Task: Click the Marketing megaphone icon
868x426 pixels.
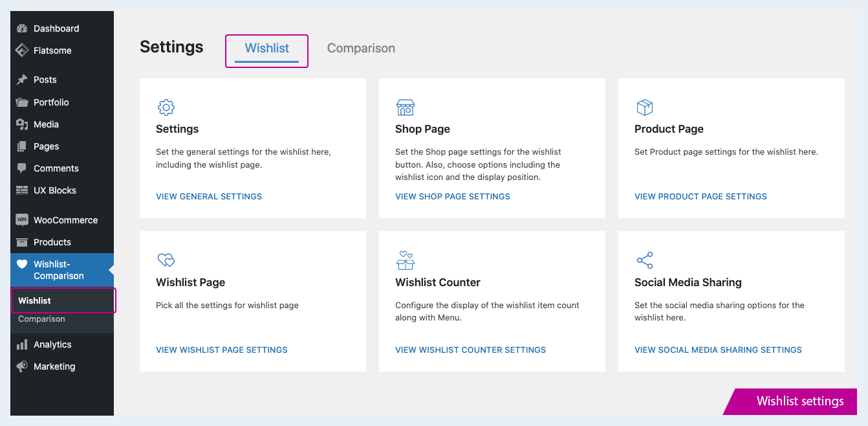Action: click(22, 366)
